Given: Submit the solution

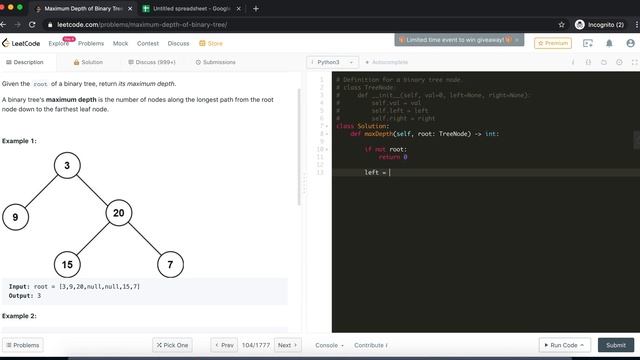Looking at the screenshot, I should coord(616,345).
